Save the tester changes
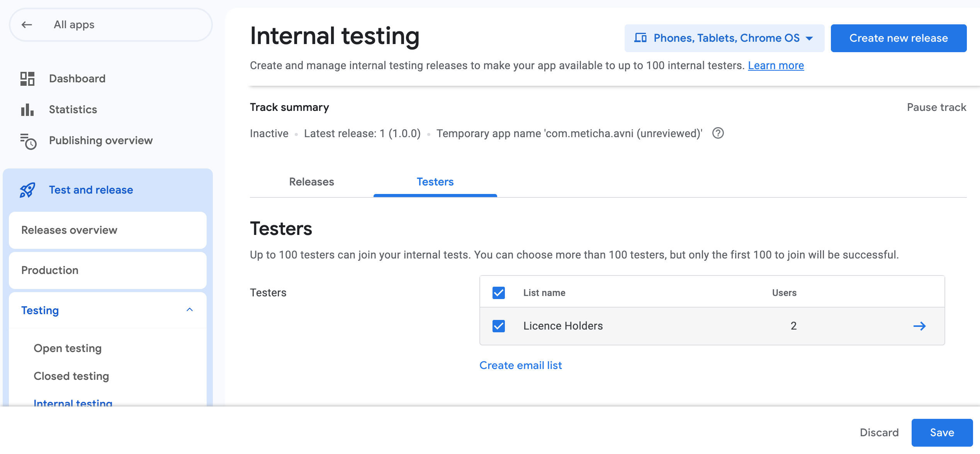 (x=942, y=432)
